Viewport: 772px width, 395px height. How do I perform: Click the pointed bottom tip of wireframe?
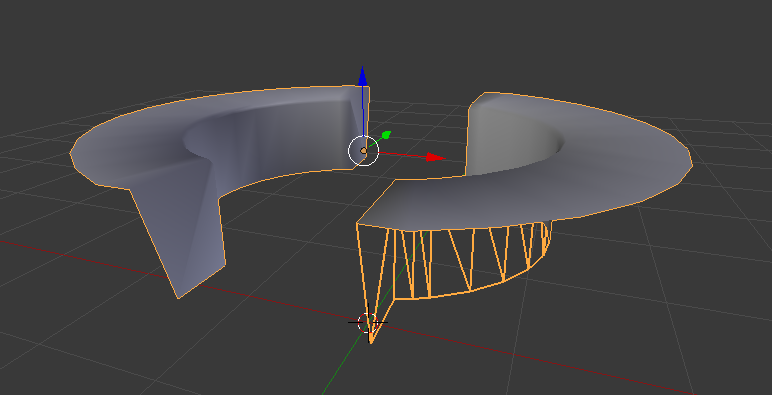point(371,339)
